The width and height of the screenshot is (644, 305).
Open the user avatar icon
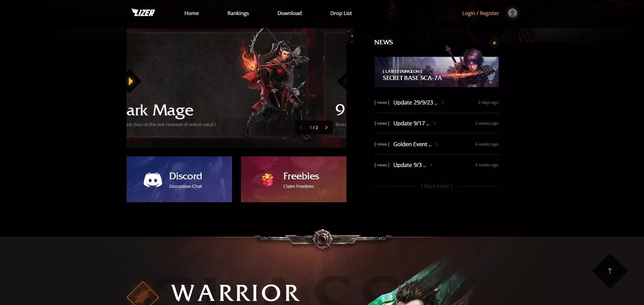[x=512, y=13]
